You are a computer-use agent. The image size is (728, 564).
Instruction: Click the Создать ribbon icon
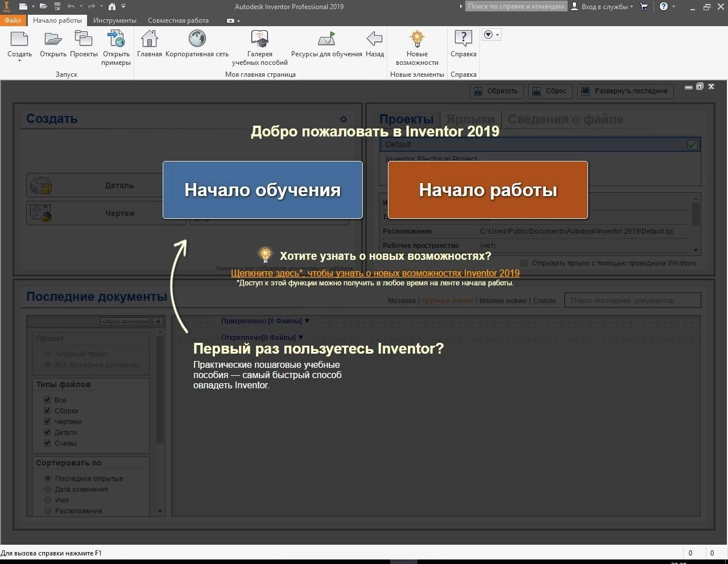tap(19, 39)
